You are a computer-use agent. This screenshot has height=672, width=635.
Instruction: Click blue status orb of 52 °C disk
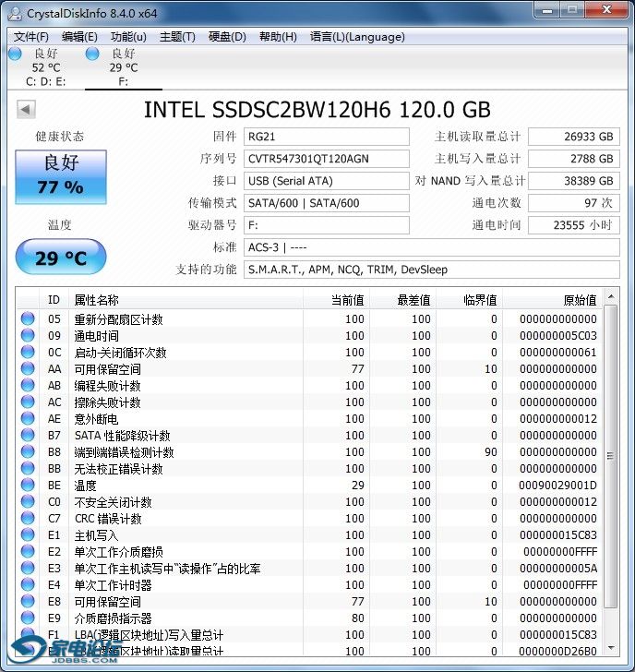click(15, 54)
